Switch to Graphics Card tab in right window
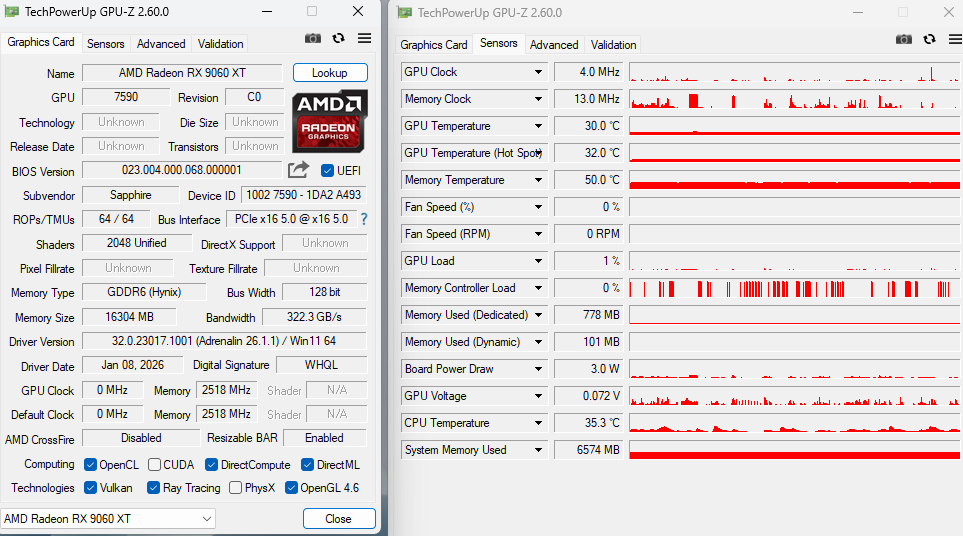This screenshot has height=536, width=963. coord(434,45)
